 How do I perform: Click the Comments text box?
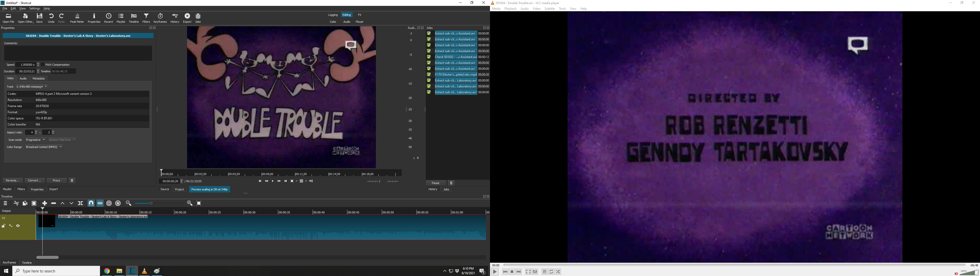[x=78, y=53]
